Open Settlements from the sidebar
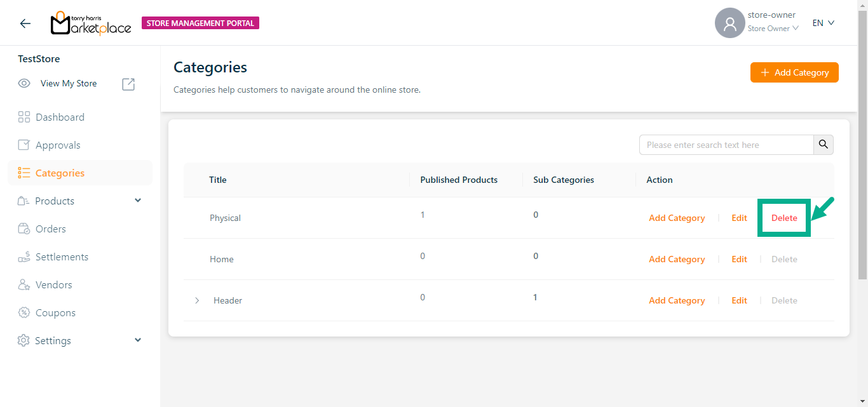This screenshot has height=407, width=868. click(62, 257)
